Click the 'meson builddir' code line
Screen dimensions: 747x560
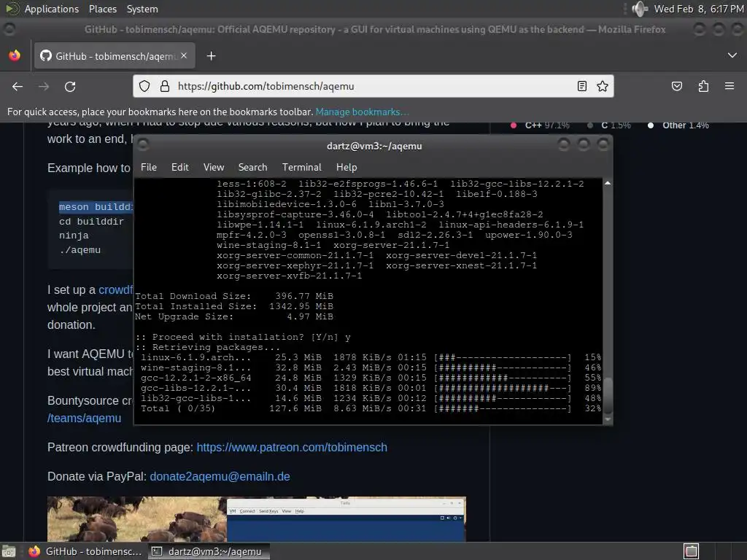coord(96,207)
